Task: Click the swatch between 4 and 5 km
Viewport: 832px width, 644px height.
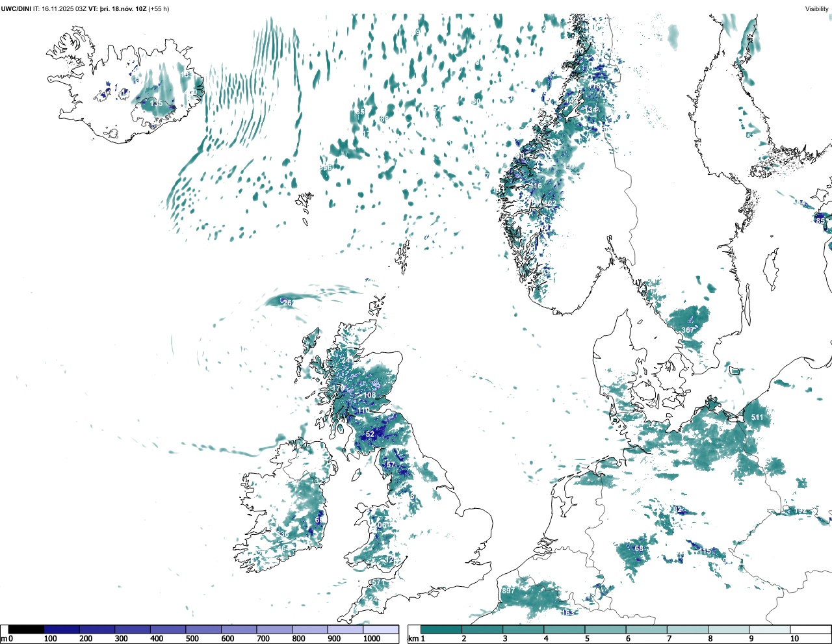Action: click(x=564, y=630)
